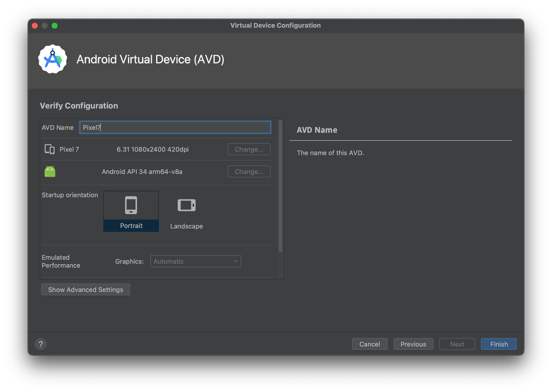Click inside the AVD Name field

[x=175, y=127]
